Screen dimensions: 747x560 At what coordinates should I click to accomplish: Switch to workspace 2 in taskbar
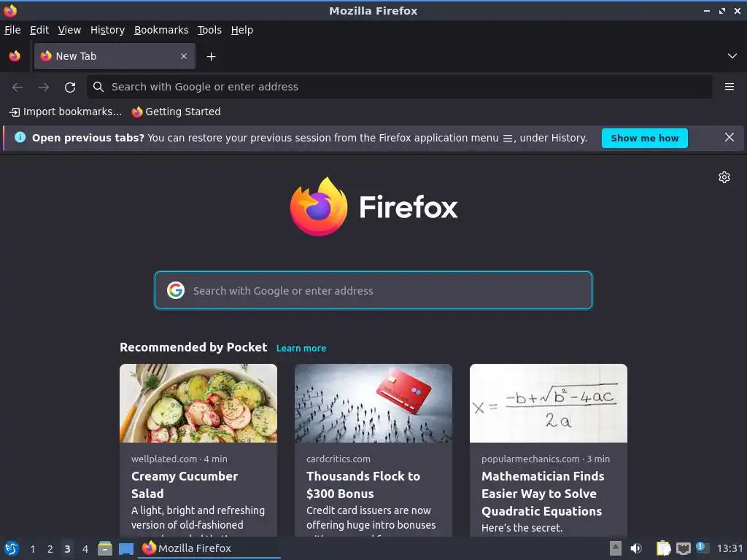click(x=50, y=549)
